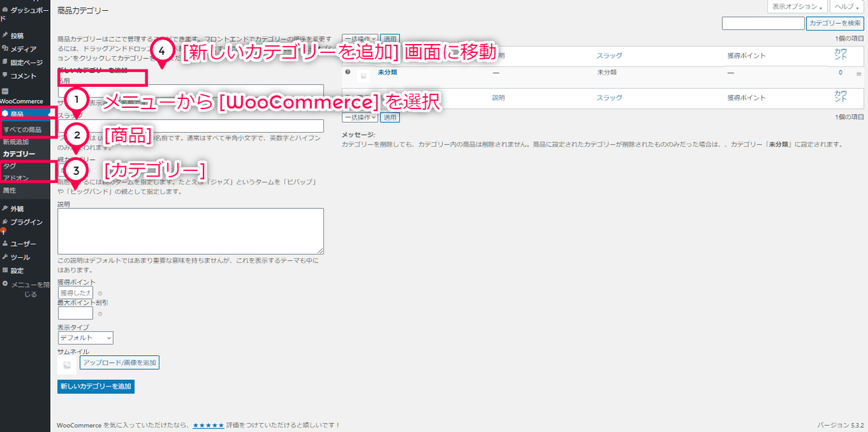Image resolution: width=868 pixels, height=432 pixels.
Task: Open アドオン submenu item
Action: (16, 178)
